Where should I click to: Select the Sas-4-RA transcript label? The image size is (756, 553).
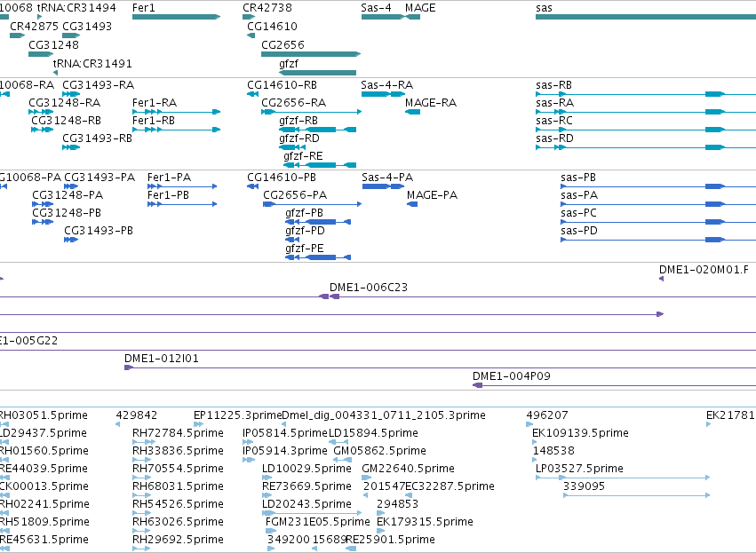point(386,85)
